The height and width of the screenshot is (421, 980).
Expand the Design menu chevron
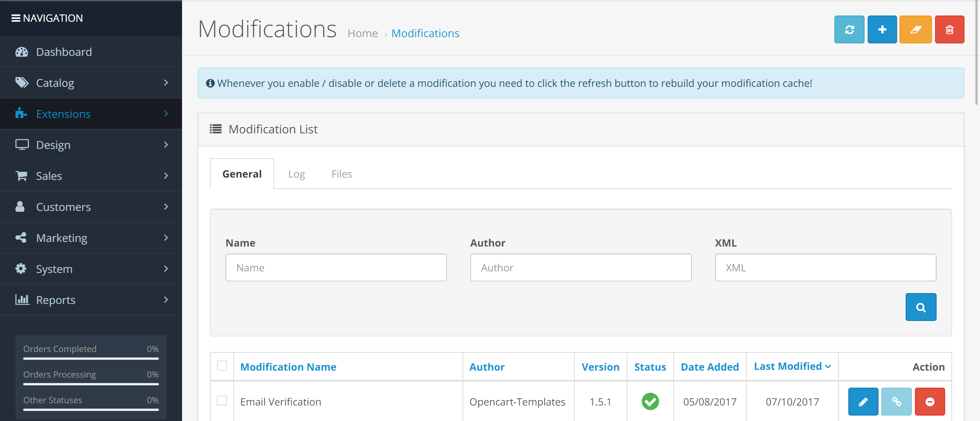166,145
